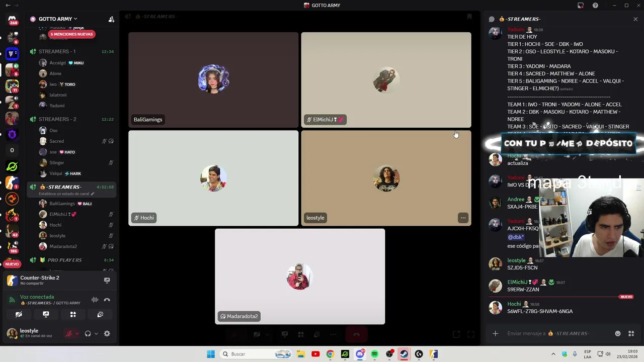Open user settings gear
The width and height of the screenshot is (644, 362).
107,333
